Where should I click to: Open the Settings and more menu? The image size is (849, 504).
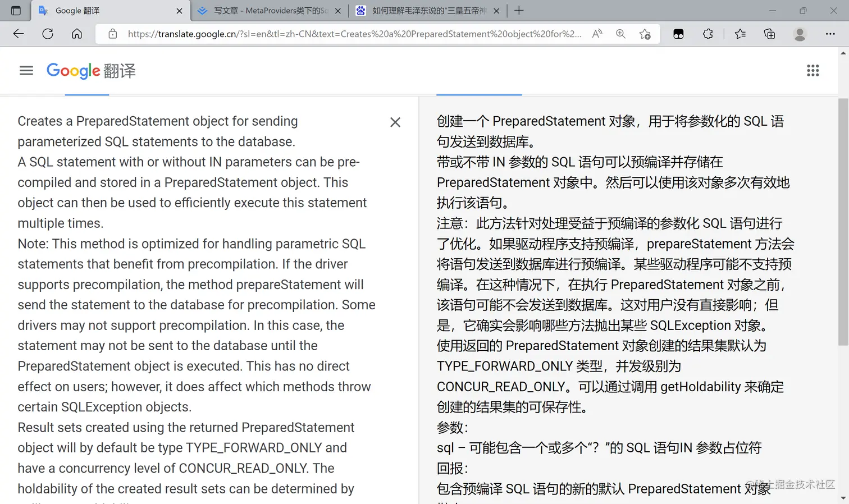coord(830,34)
